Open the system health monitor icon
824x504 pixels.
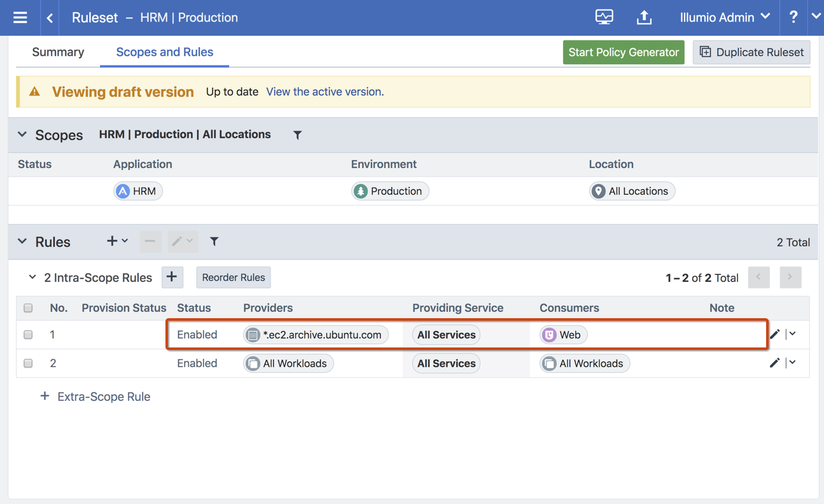[x=604, y=17]
